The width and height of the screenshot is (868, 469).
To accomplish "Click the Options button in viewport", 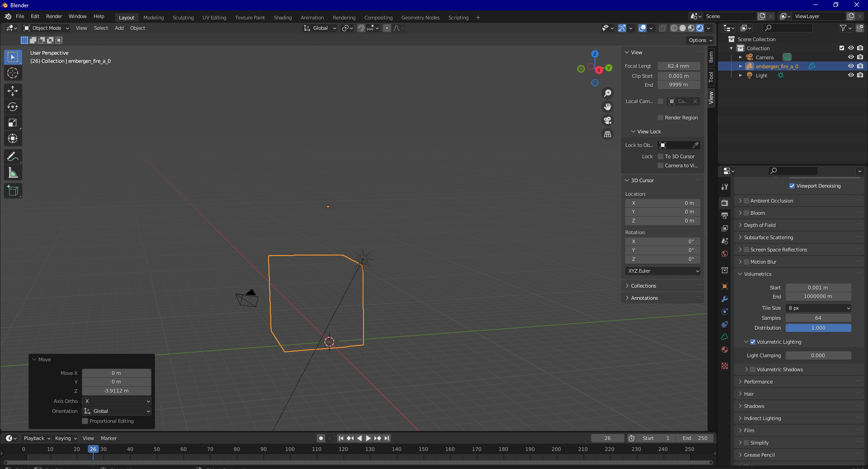I will pos(700,40).
